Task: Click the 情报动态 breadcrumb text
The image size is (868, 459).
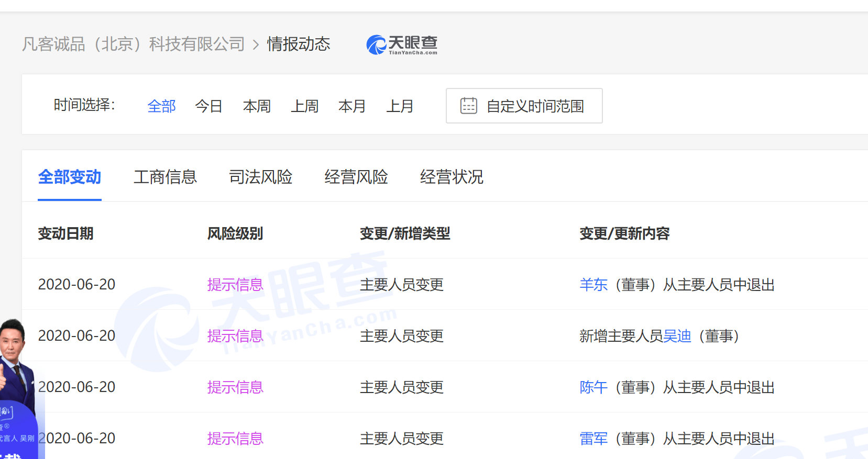Action: (x=299, y=44)
